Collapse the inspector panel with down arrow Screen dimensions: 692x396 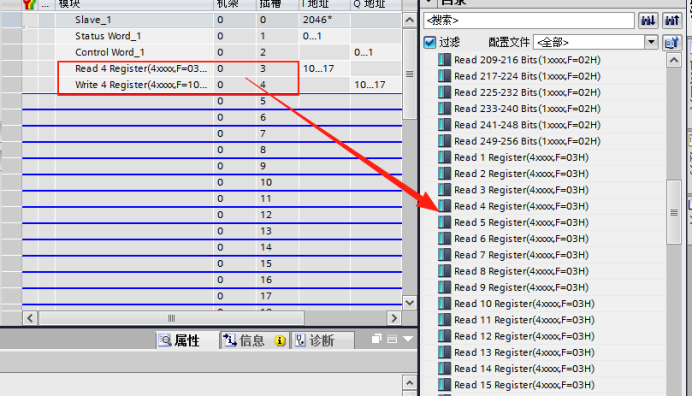click(x=408, y=339)
